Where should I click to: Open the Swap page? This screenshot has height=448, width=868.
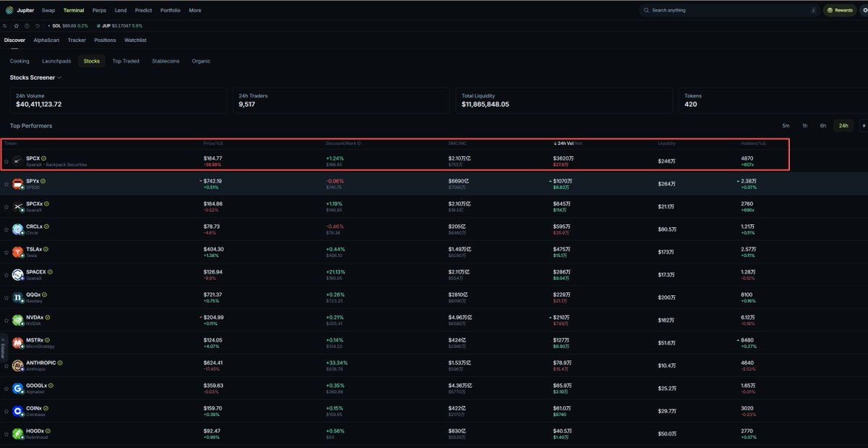(48, 10)
